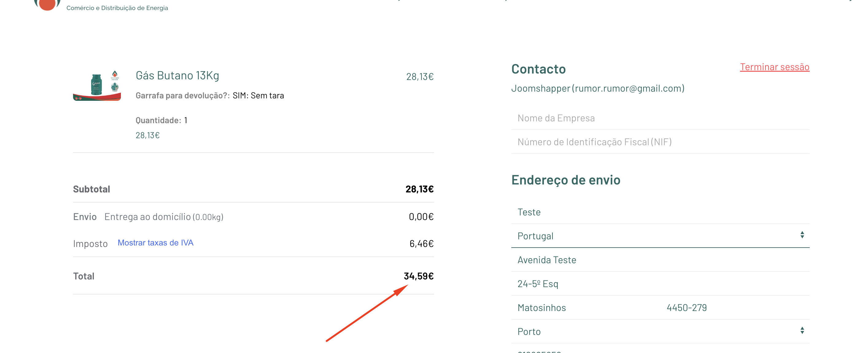Click Terminar sessão link
The width and height of the screenshot is (868, 353).
[774, 67]
